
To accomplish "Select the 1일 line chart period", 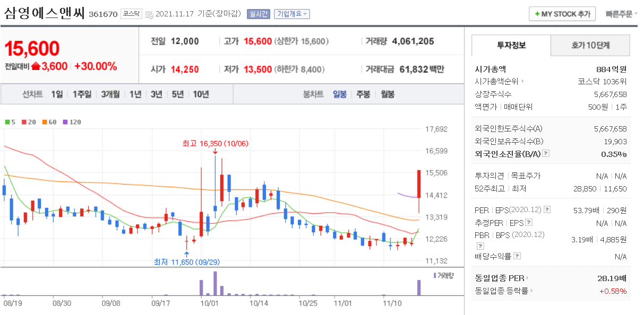I will tap(57, 94).
